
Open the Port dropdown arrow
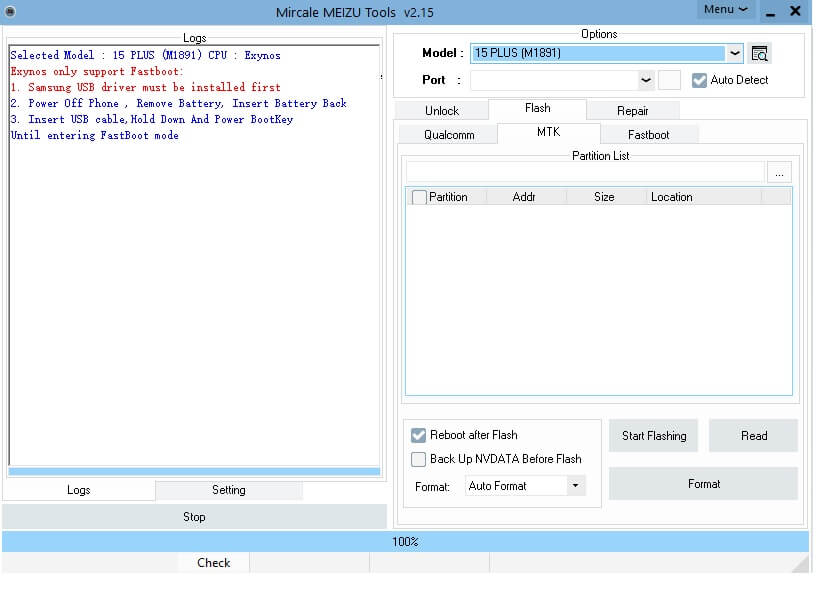tap(646, 80)
